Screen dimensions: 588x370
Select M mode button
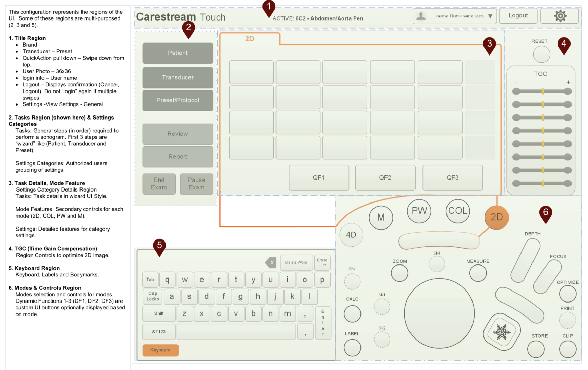[x=381, y=217]
